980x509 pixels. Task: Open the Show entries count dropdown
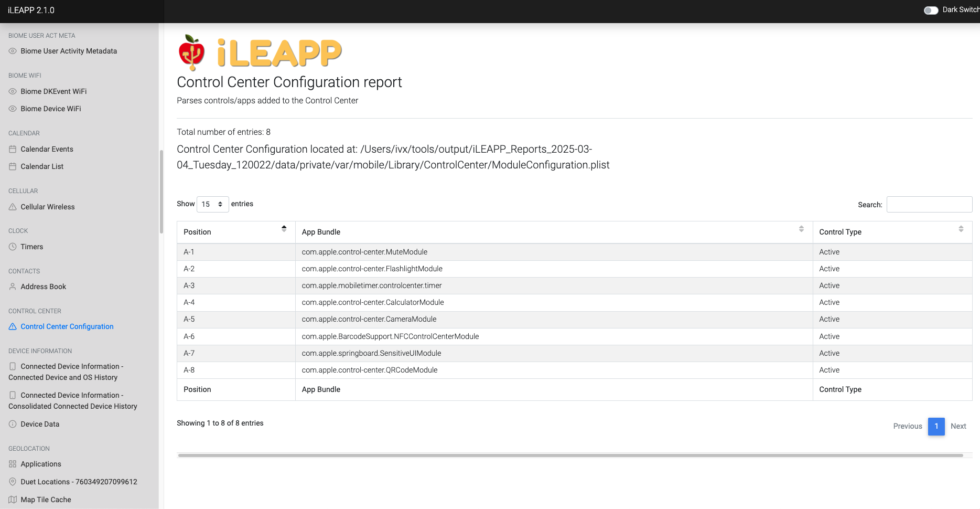(212, 204)
